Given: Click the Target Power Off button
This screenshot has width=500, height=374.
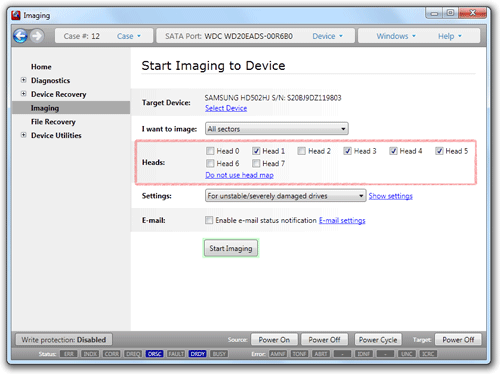Looking at the screenshot, I should 458,340.
